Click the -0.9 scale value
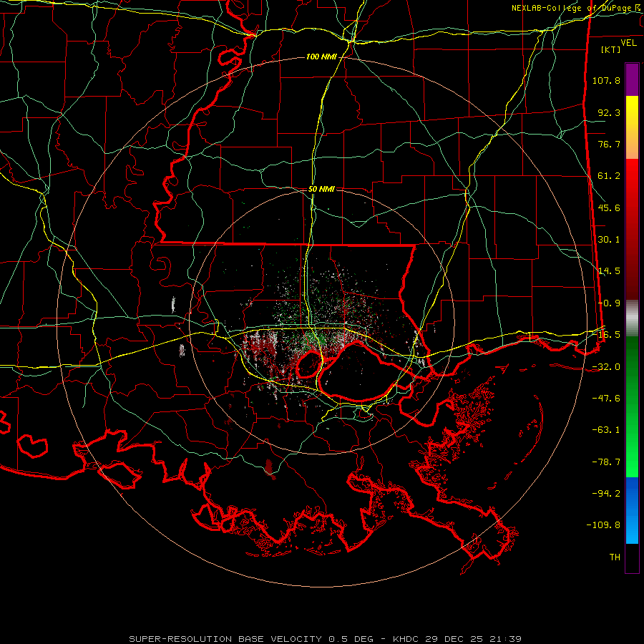The image size is (644, 644). click(x=609, y=303)
